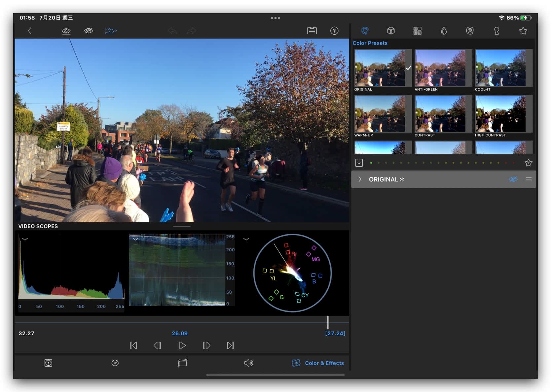This screenshot has width=551, height=392.
Task: Click the [27.24] remaining time value
Action: tap(335, 333)
